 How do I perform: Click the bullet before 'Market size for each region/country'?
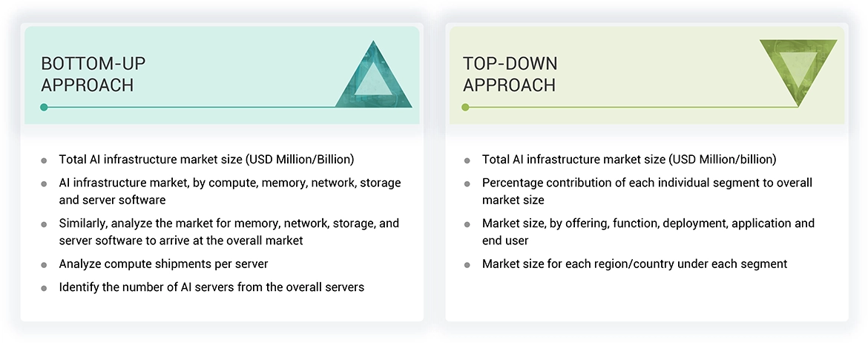(467, 265)
